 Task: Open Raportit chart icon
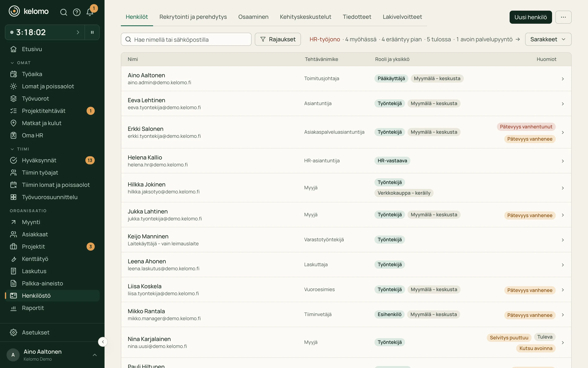click(13, 308)
